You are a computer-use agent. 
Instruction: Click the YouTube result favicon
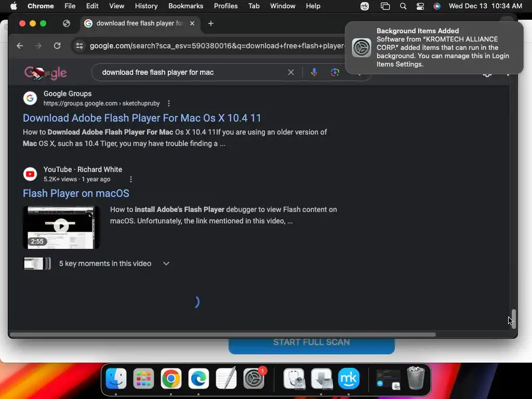(x=30, y=174)
